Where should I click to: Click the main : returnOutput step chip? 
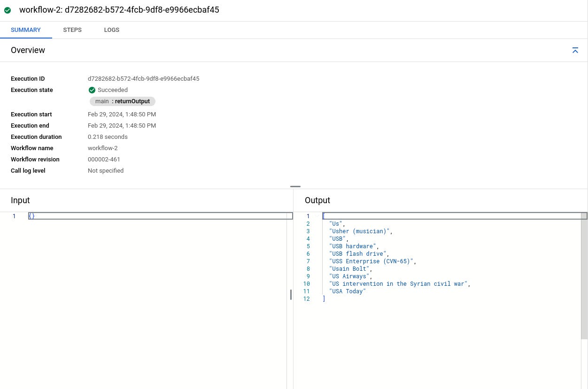pyautogui.click(x=123, y=101)
